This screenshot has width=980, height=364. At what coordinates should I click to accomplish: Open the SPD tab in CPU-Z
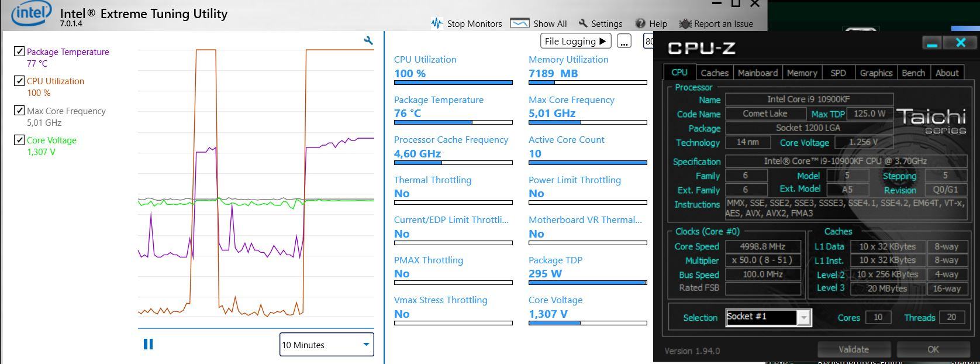click(x=838, y=73)
